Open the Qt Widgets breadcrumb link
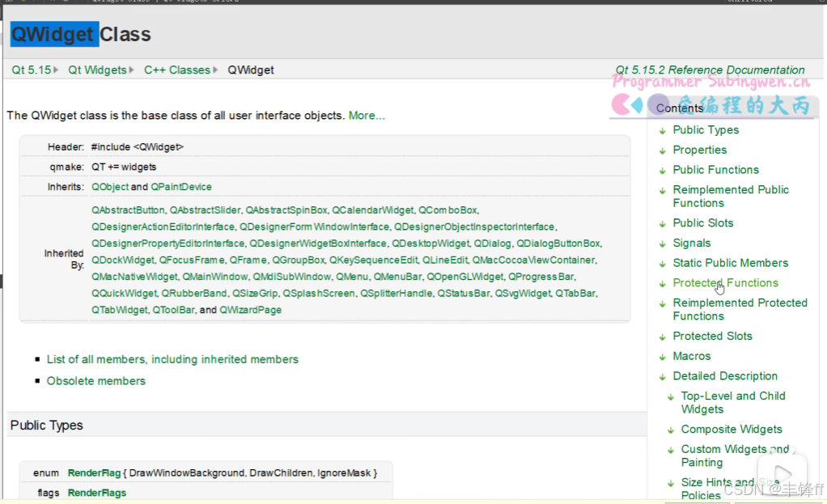Viewport: 827px width, 504px height. click(x=98, y=70)
